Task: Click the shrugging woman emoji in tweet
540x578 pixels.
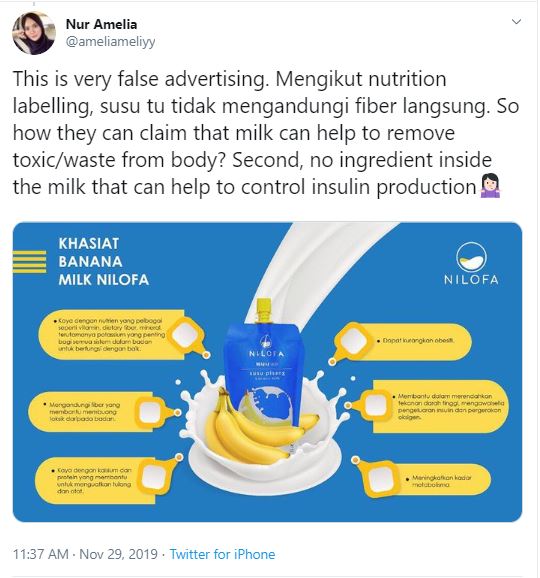Action: [490, 186]
